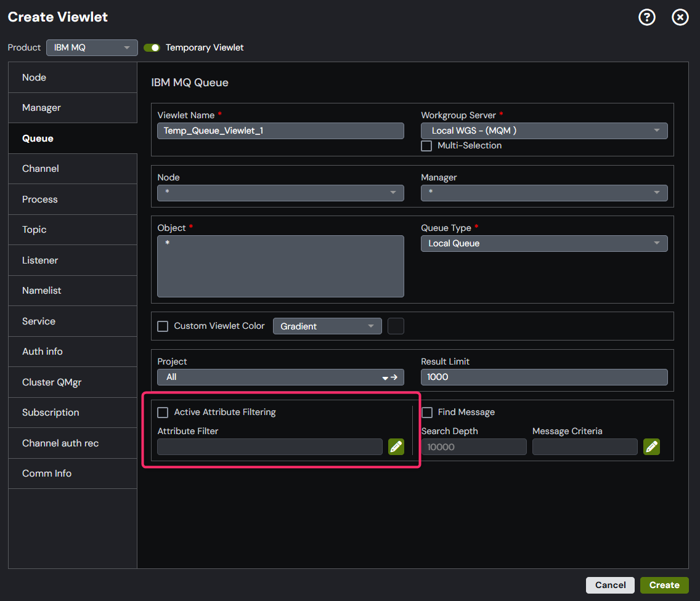Open the Project dropdown set to All

point(280,377)
